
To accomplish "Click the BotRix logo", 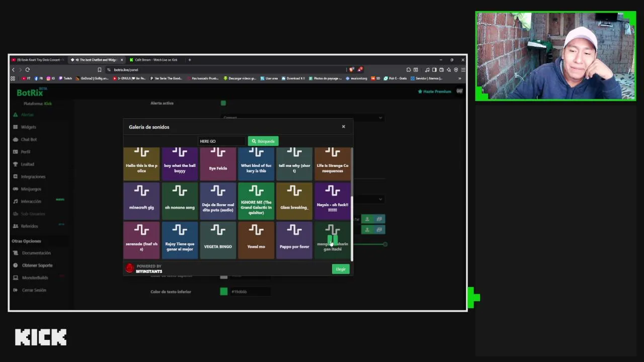I will 32,92.
